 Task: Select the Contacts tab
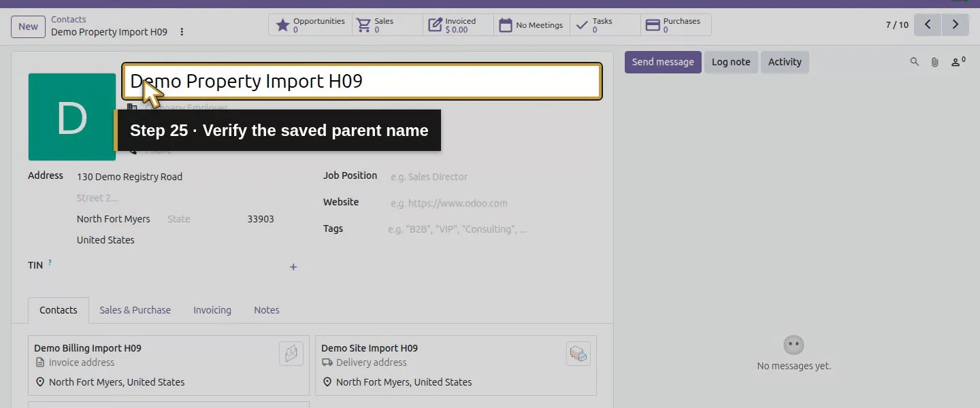tap(59, 310)
